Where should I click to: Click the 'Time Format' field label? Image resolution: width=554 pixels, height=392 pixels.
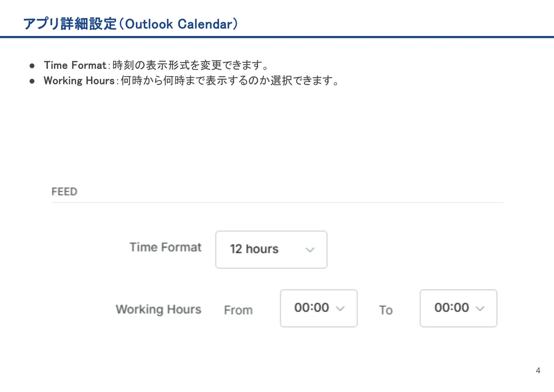[x=166, y=247]
